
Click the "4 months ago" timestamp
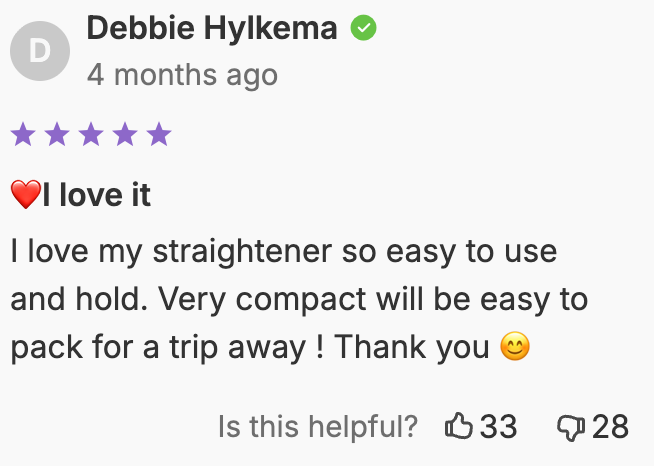coord(182,75)
